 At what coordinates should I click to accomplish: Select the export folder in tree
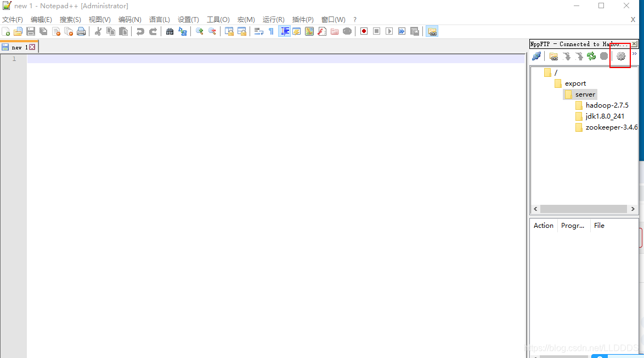(570, 83)
